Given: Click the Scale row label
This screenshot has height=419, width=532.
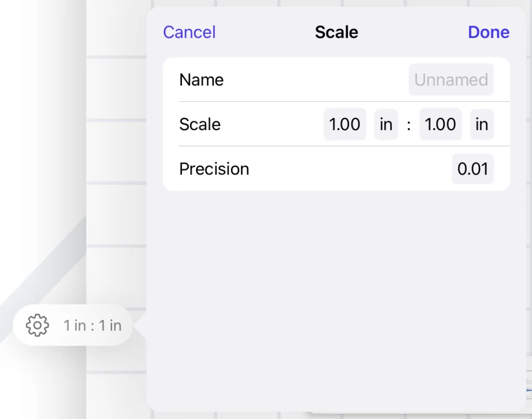Looking at the screenshot, I should [x=200, y=124].
